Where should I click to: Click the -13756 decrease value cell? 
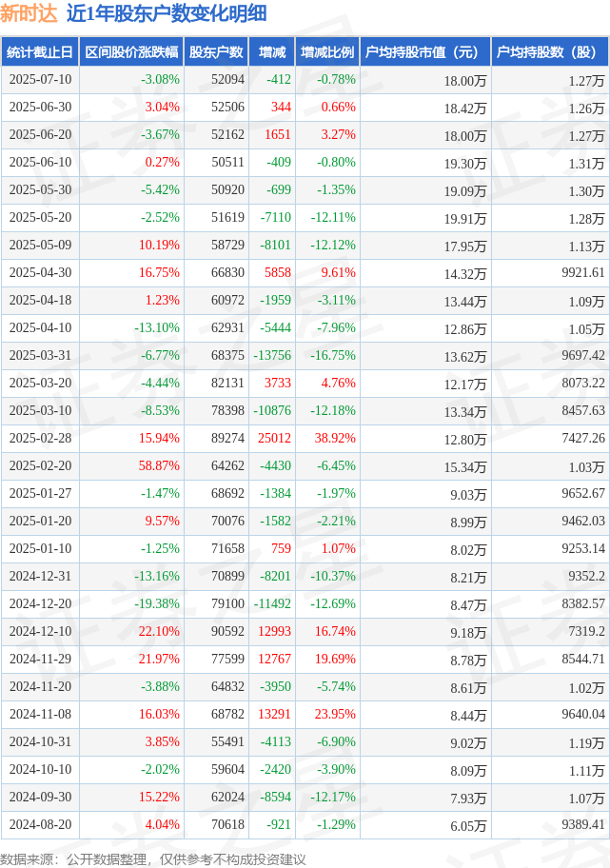(x=272, y=356)
